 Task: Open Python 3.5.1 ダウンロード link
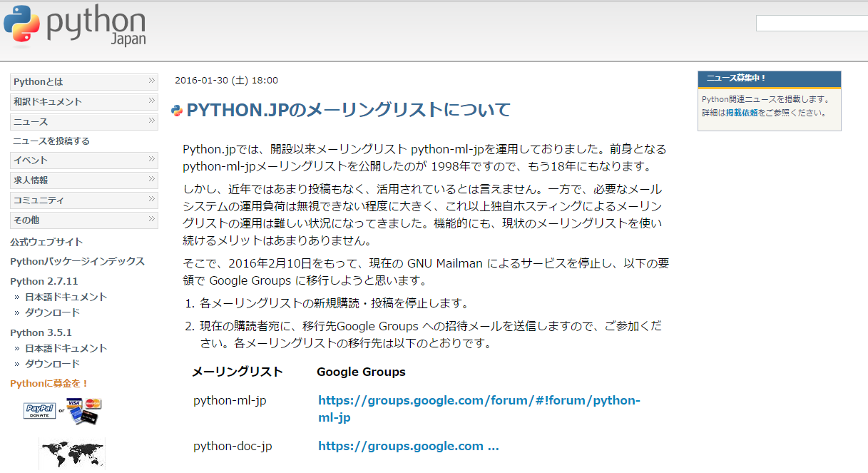pos(52,364)
